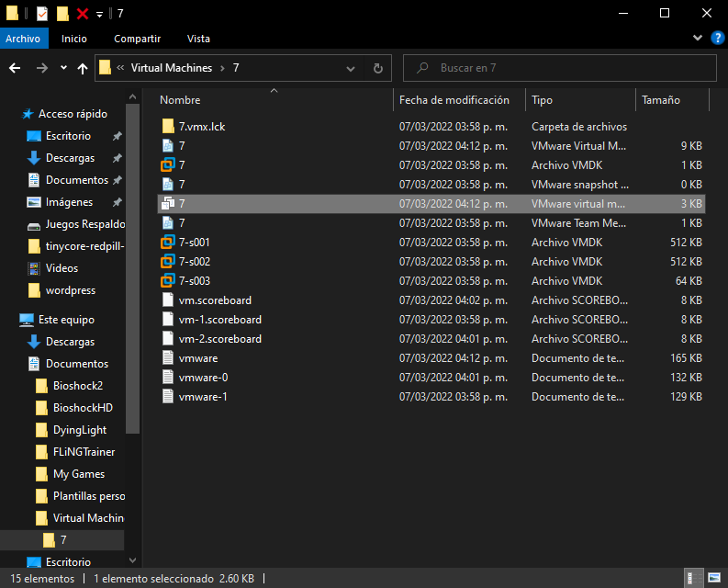This screenshot has height=588, width=728.
Task: Open the wordpress folder
Action: (x=71, y=290)
